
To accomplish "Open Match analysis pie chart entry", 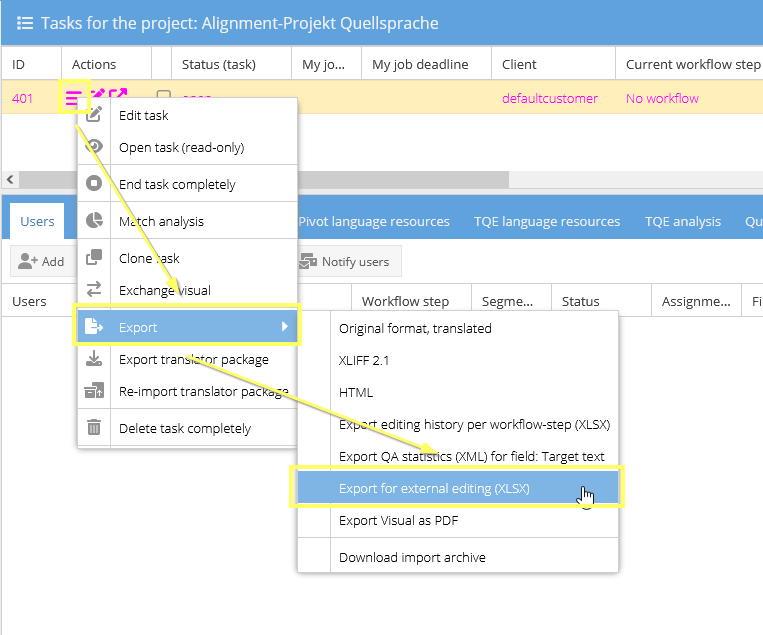I will coord(94,221).
